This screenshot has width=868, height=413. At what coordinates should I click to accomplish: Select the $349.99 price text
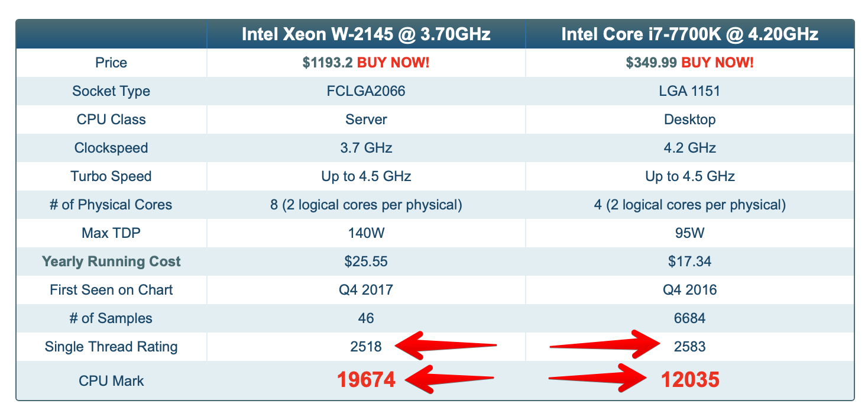tap(651, 63)
